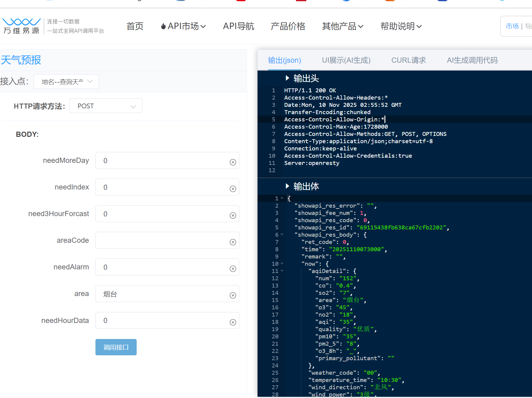Click the 调用接口 button

tap(116, 347)
